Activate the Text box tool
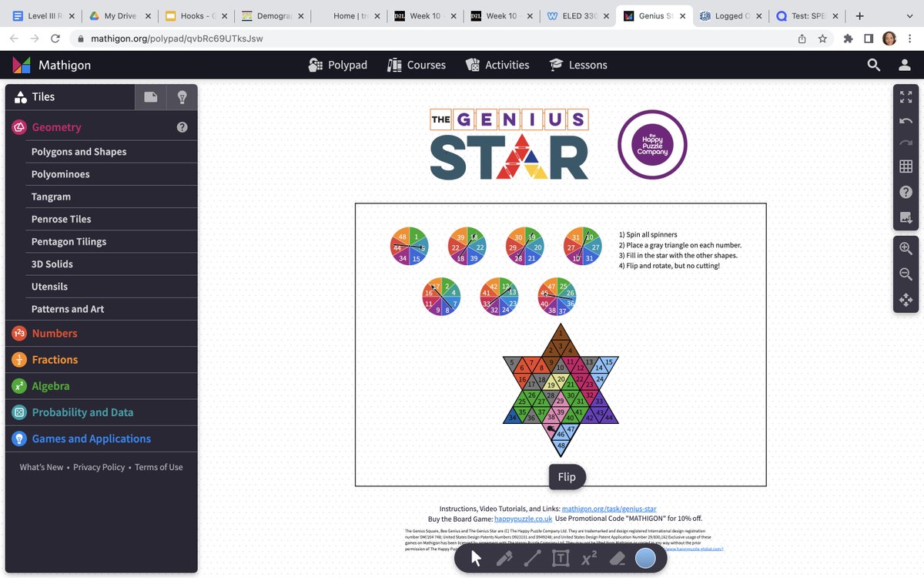Image resolution: width=924 pixels, height=578 pixels. coord(561,558)
